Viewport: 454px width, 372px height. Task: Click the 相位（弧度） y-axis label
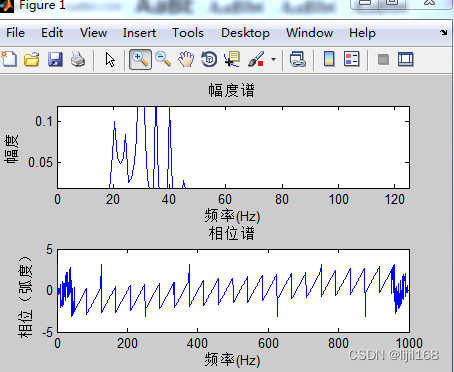25,297
